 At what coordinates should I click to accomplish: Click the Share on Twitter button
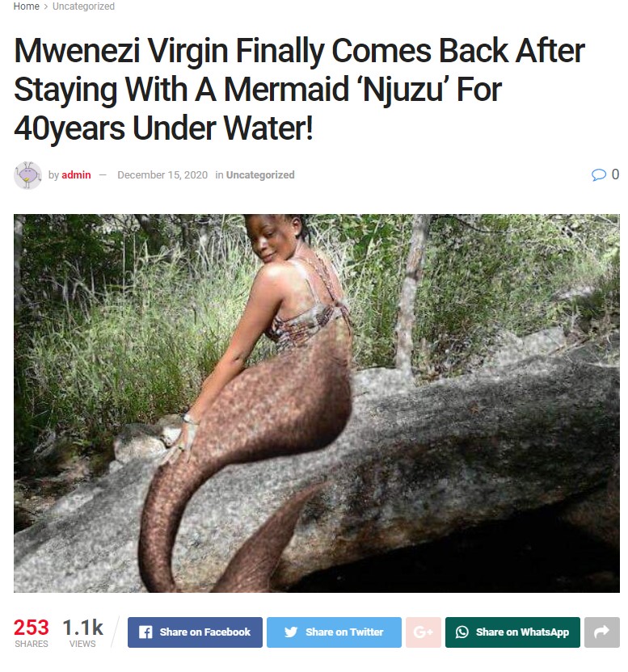tap(334, 632)
